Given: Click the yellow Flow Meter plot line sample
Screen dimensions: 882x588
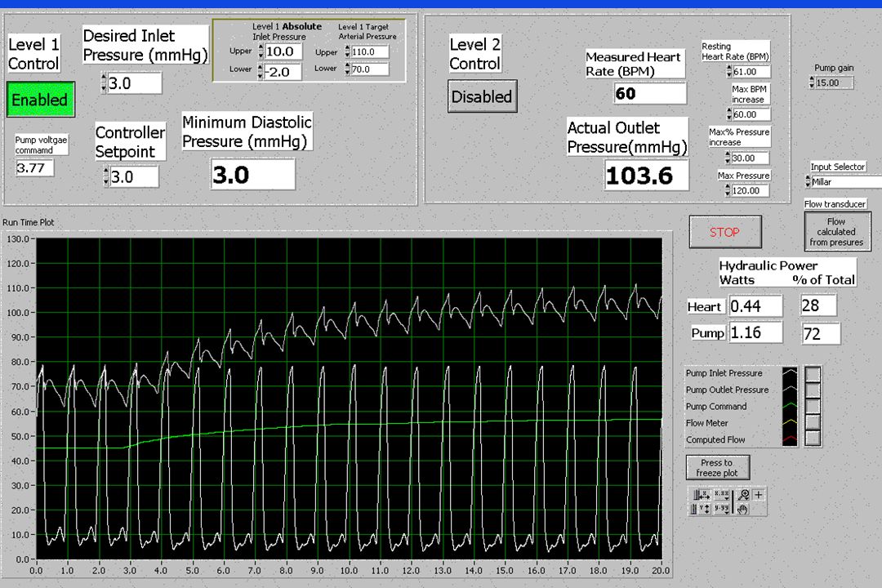Looking at the screenshot, I should pyautogui.click(x=790, y=422).
